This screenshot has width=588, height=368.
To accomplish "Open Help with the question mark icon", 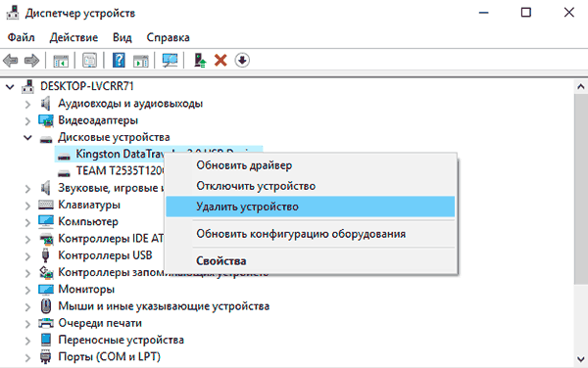I will (x=119, y=61).
